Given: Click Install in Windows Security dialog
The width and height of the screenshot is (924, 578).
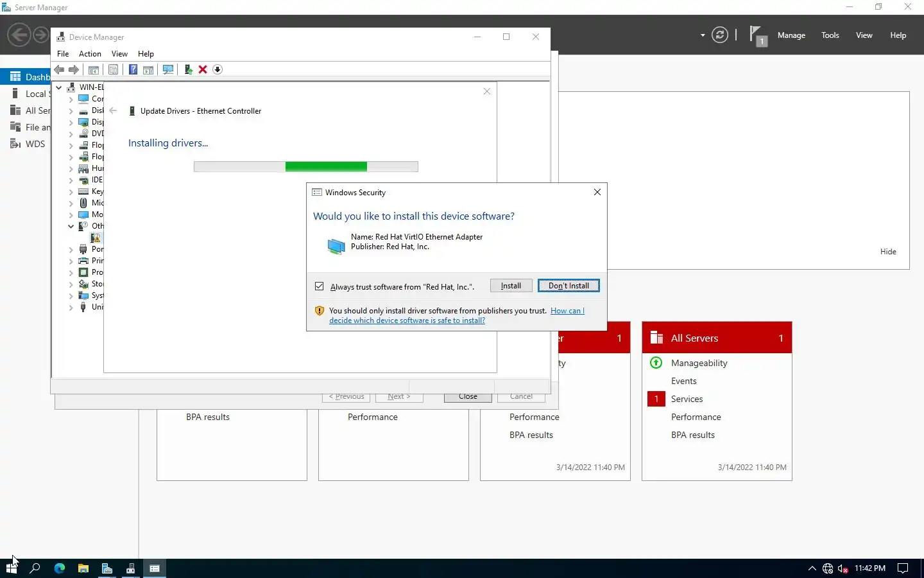Looking at the screenshot, I should [511, 286].
